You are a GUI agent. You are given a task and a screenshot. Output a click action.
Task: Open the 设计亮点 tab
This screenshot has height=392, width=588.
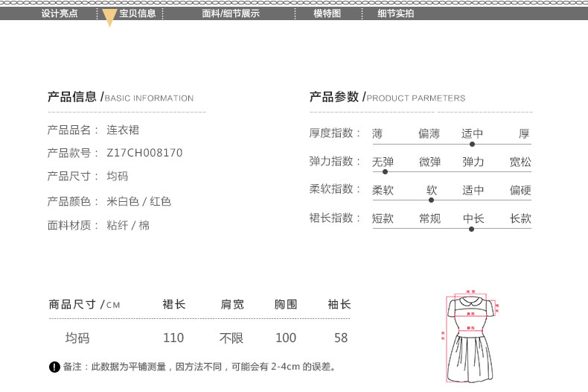(59, 13)
